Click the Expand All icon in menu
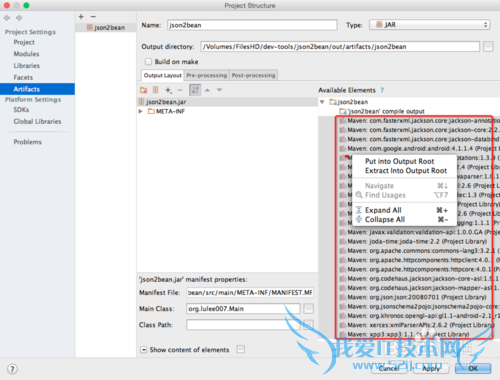This screenshot has width=500, height=380. tap(359, 210)
